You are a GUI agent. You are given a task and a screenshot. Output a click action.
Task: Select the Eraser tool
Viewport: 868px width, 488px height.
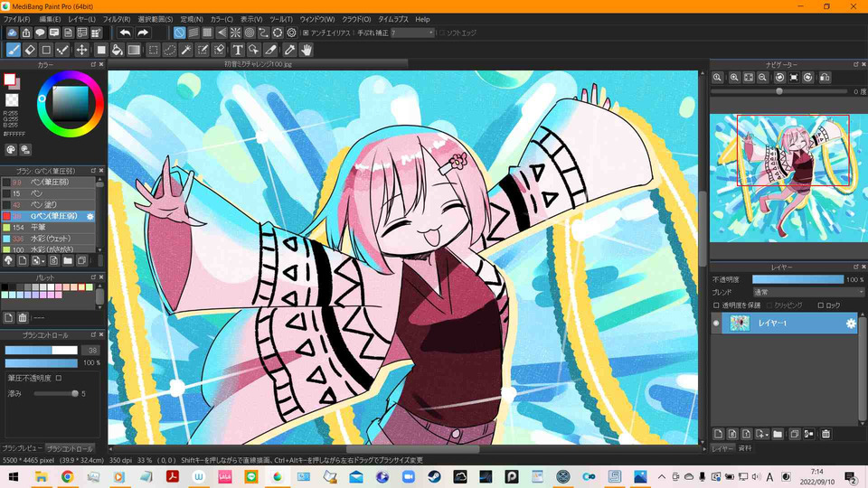pyautogui.click(x=30, y=50)
